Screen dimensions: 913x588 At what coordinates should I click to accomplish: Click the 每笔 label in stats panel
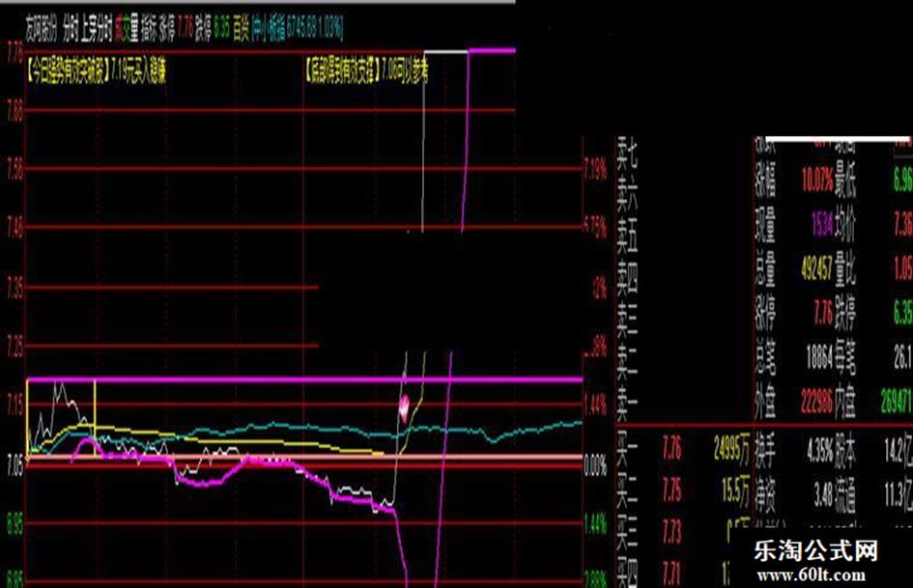(846, 358)
